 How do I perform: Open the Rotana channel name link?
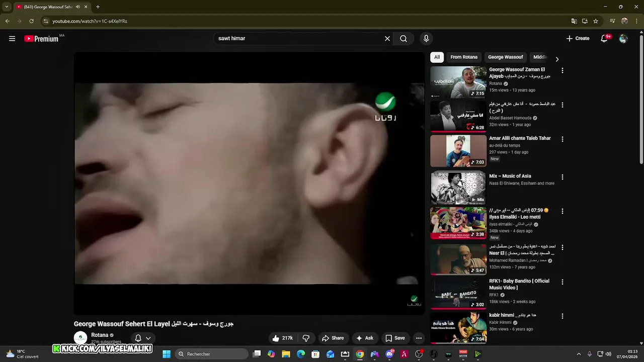point(100,335)
